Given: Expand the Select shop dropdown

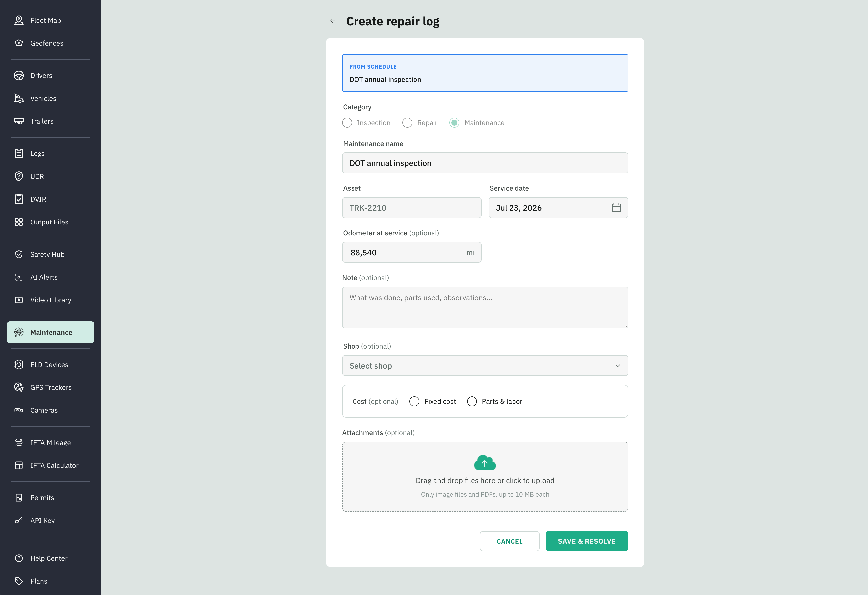Looking at the screenshot, I should pos(485,366).
